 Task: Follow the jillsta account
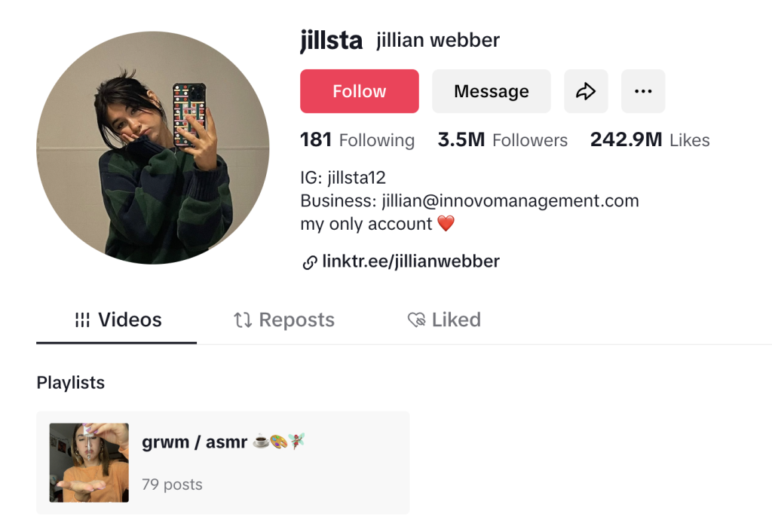[360, 91]
